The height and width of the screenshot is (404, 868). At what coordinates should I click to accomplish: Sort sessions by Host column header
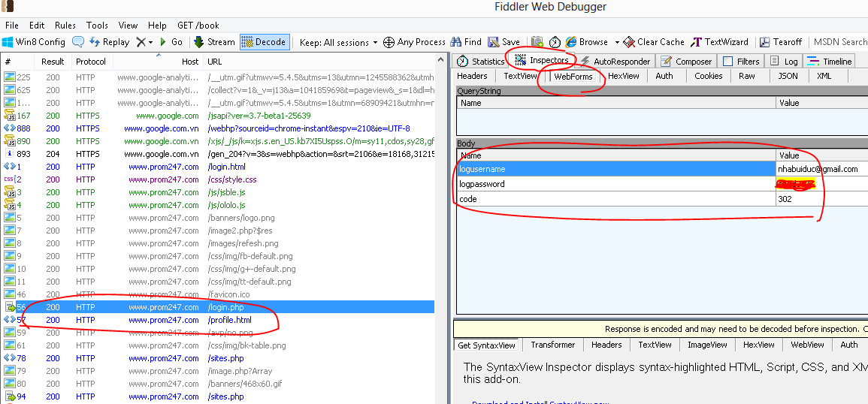point(157,62)
